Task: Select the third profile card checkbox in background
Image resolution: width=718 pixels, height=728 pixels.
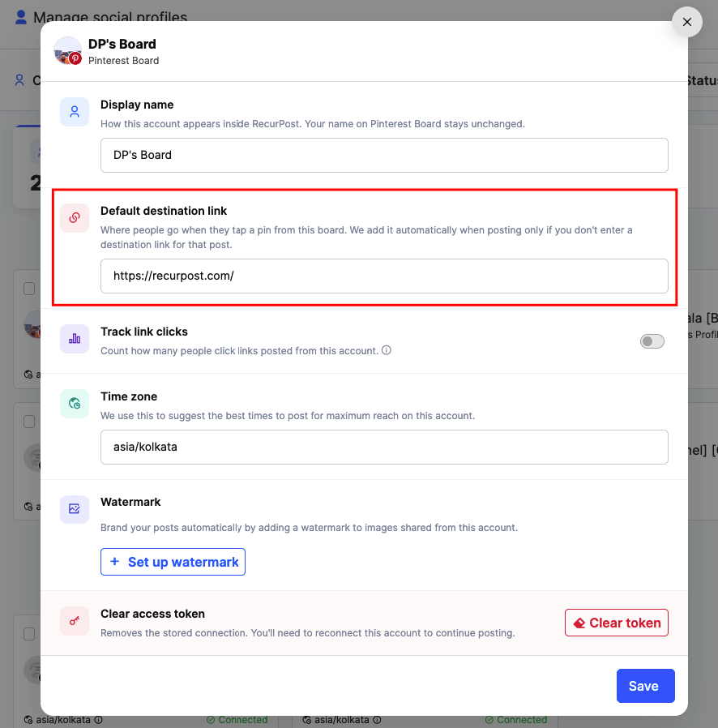Action: (x=29, y=634)
